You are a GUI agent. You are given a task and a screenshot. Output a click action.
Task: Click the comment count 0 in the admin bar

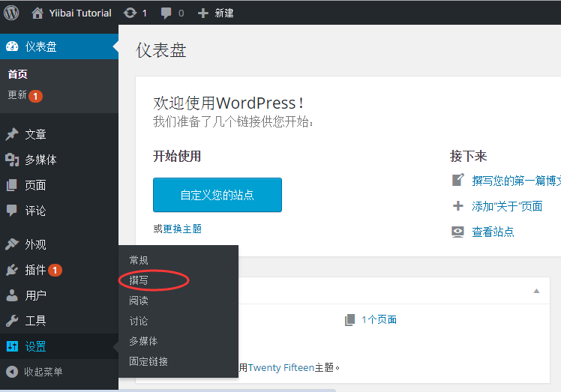pyautogui.click(x=181, y=13)
